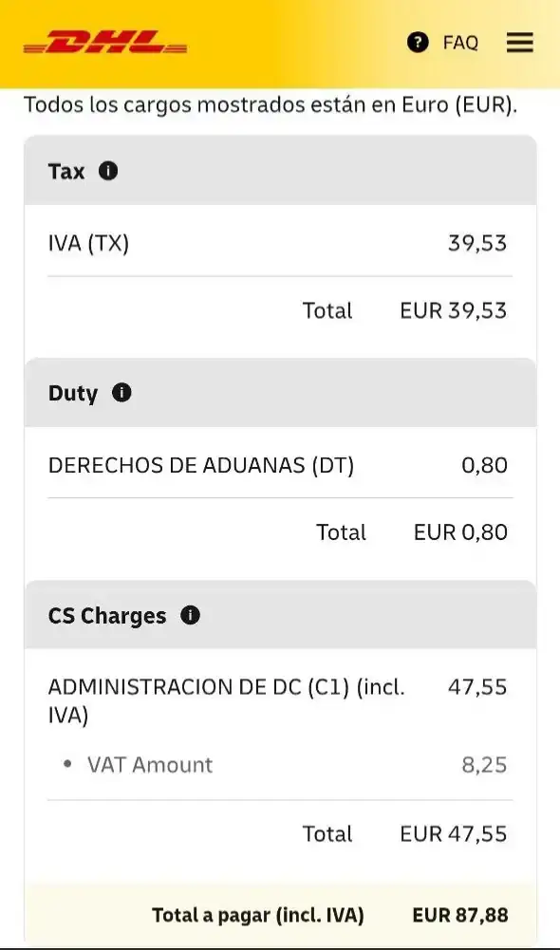Viewport: 560px width, 950px height.
Task: Show info for Tax section
Action: click(108, 172)
